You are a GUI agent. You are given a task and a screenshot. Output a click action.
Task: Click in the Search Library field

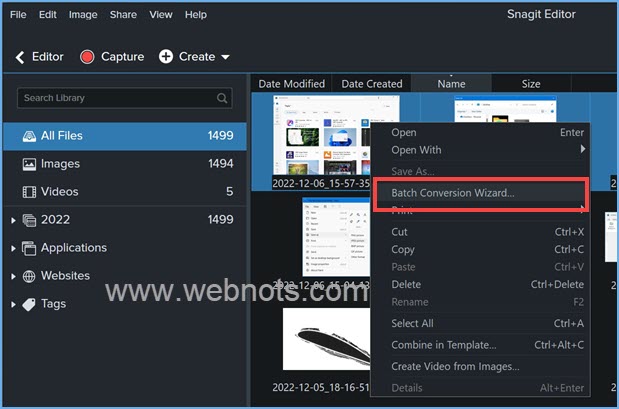coord(124,98)
